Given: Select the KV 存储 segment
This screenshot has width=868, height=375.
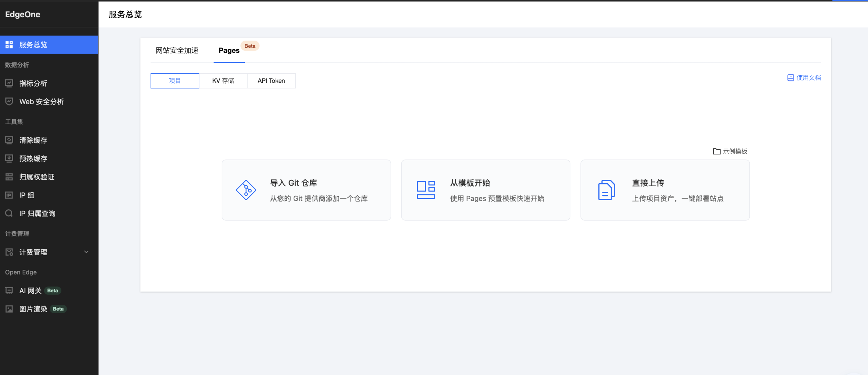Looking at the screenshot, I should pyautogui.click(x=223, y=81).
